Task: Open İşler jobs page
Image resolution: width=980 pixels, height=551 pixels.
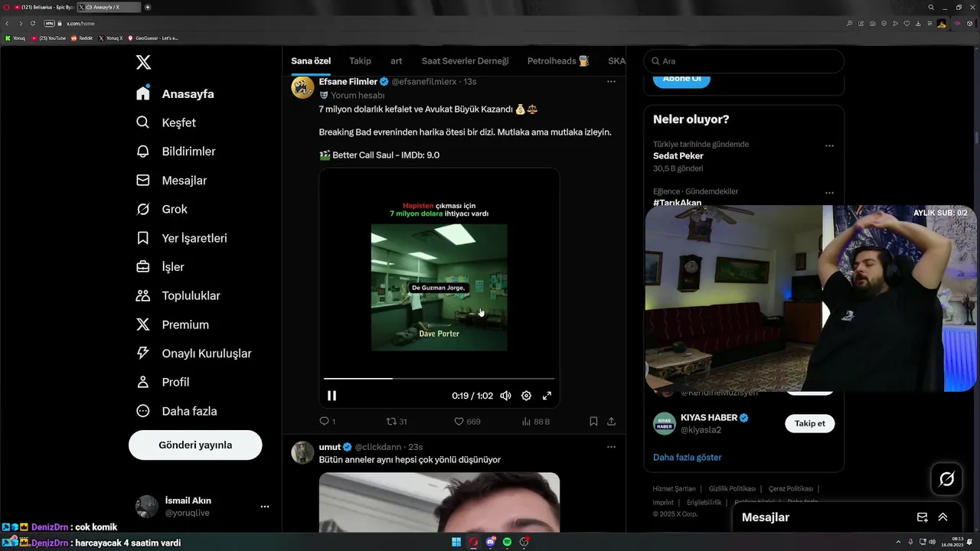Action: tap(160, 267)
